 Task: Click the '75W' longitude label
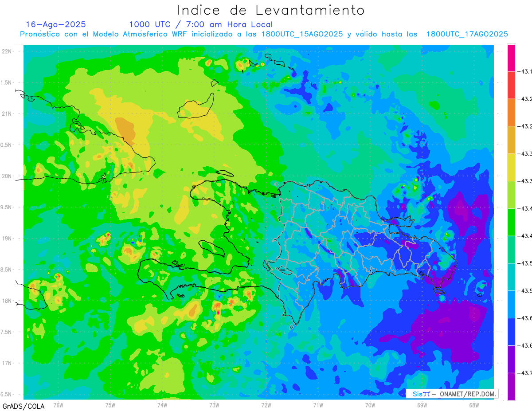(110, 405)
